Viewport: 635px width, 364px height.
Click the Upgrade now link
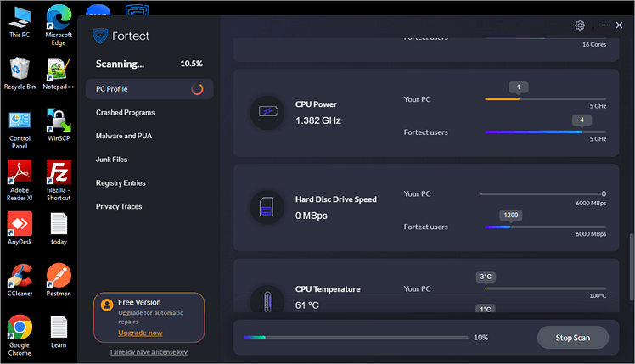pos(140,333)
